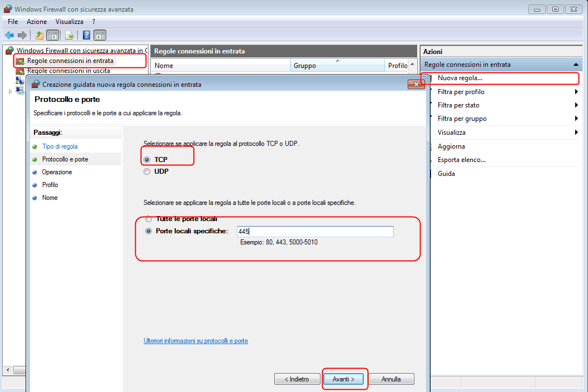Click the Nome step label in Passaggi
This screenshot has width=588, height=392.
click(50, 198)
